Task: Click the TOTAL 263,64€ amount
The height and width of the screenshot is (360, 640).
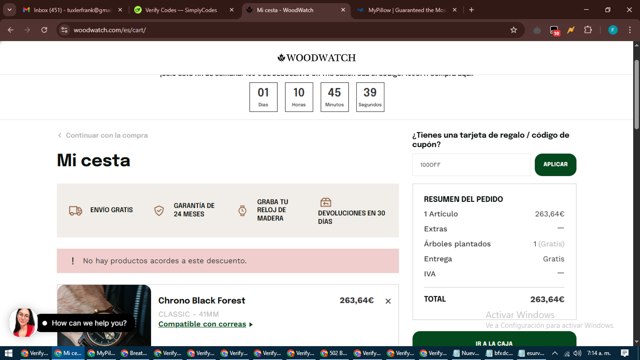Action: [x=547, y=299]
